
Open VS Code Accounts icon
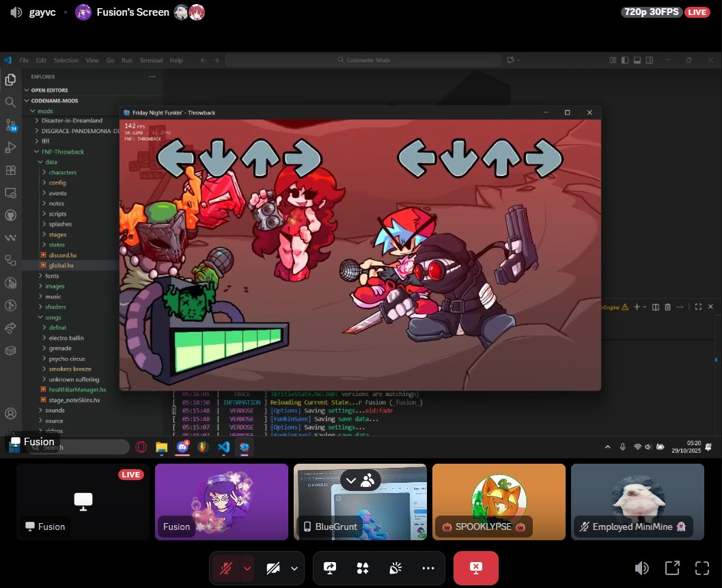coord(11,413)
